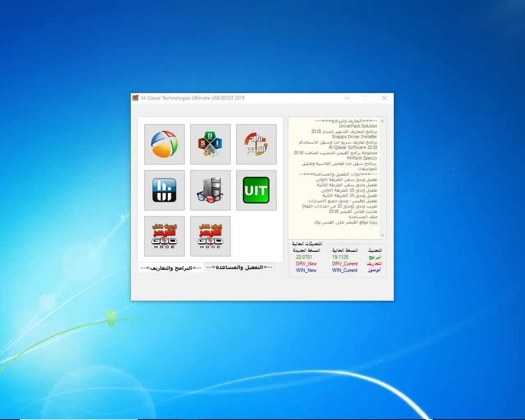The image size is (525, 420).
Task: Launch the HWiNFO-style blue hardware info icon
Action: coord(164,190)
